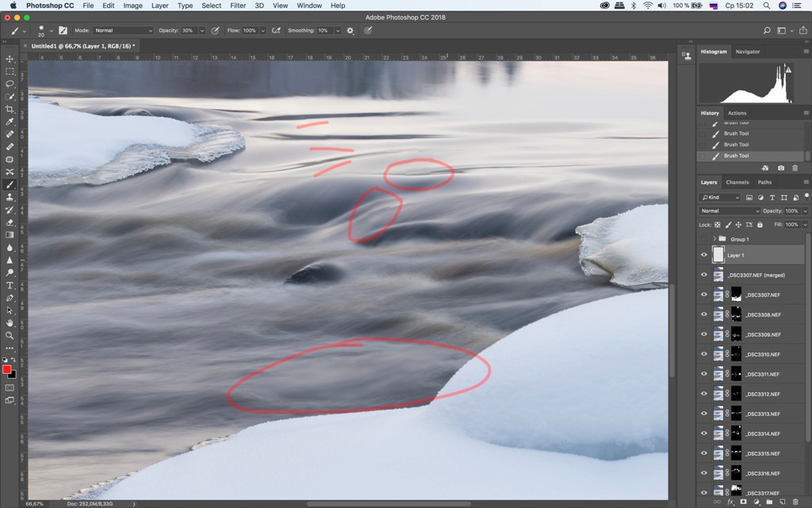Screen dimensions: 812x508
Task: Delete layer using the trash icon
Action: tap(795, 502)
